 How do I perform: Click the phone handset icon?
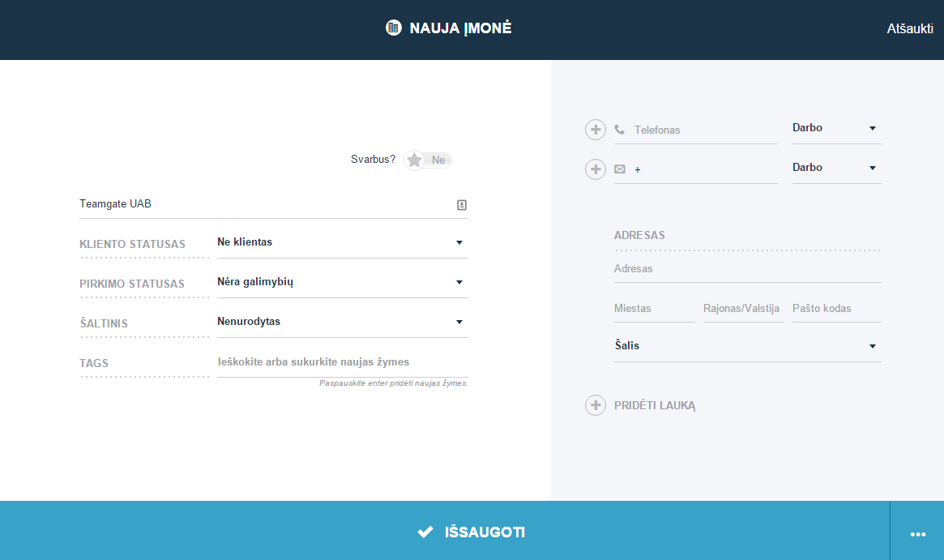(620, 130)
